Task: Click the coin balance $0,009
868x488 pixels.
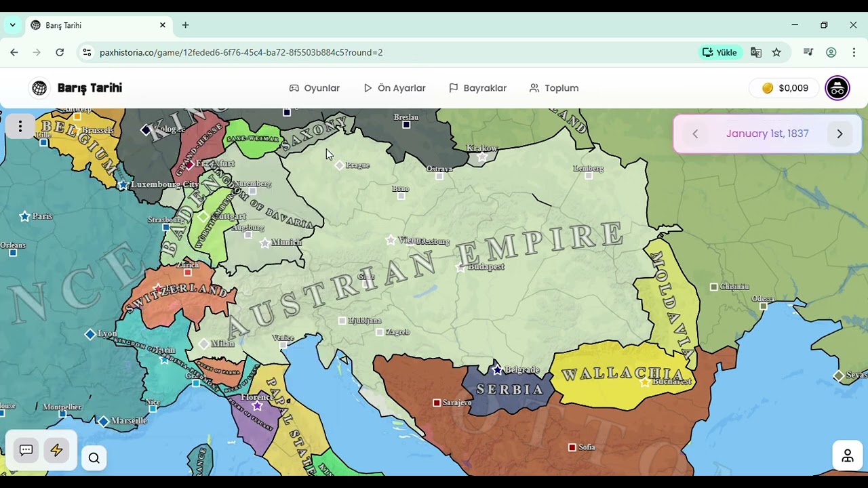Action: 785,88
